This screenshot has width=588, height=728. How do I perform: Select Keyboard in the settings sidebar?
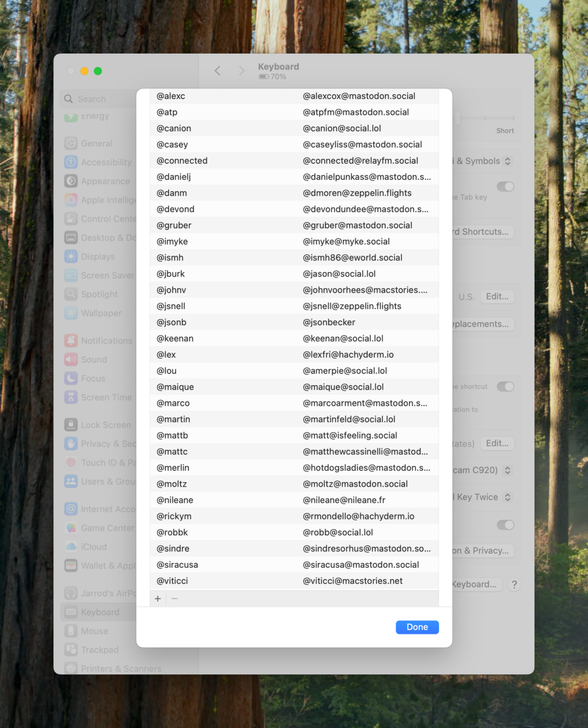click(99, 612)
